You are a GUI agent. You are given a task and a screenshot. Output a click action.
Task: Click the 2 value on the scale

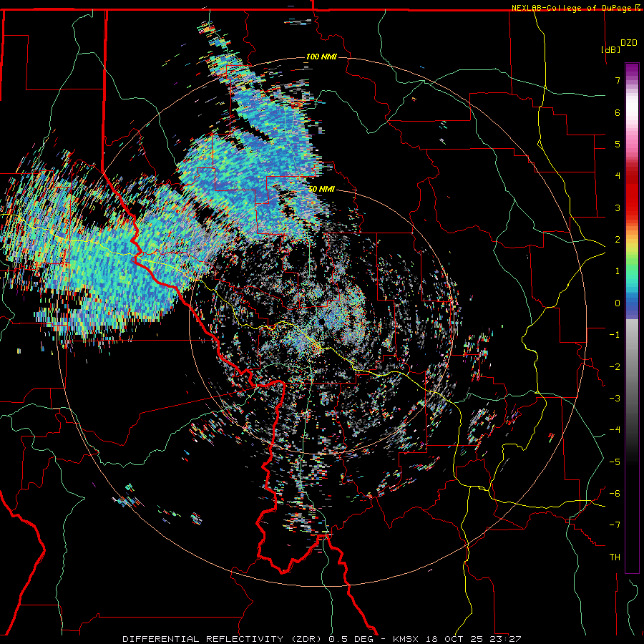[618, 240]
